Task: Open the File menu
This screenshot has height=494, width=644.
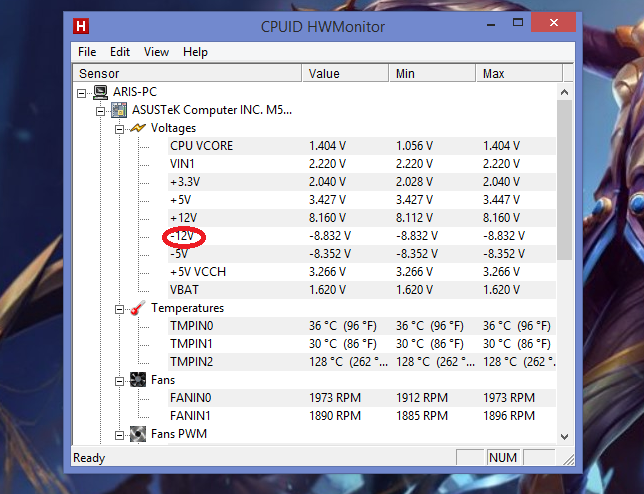Action: click(x=87, y=52)
